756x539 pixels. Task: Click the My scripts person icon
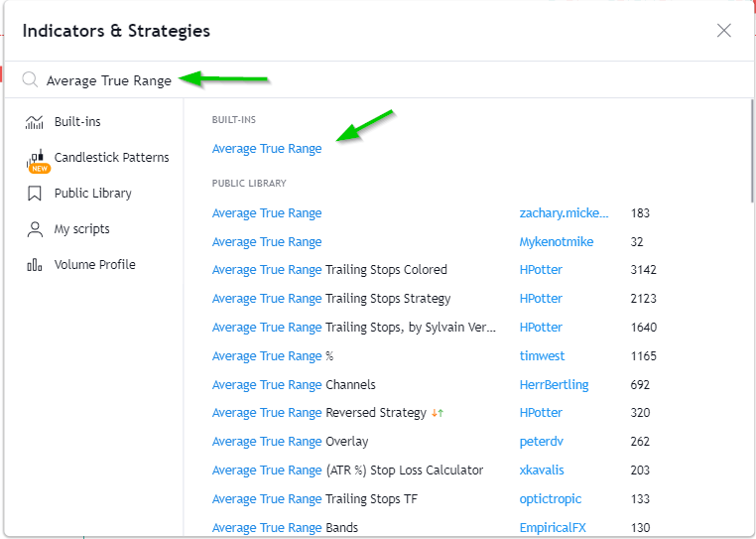tap(35, 229)
